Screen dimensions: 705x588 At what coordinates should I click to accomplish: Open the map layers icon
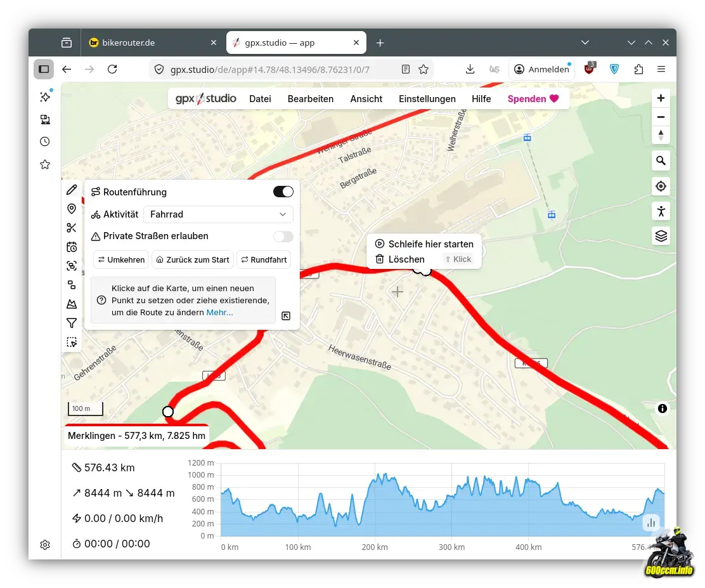click(661, 236)
